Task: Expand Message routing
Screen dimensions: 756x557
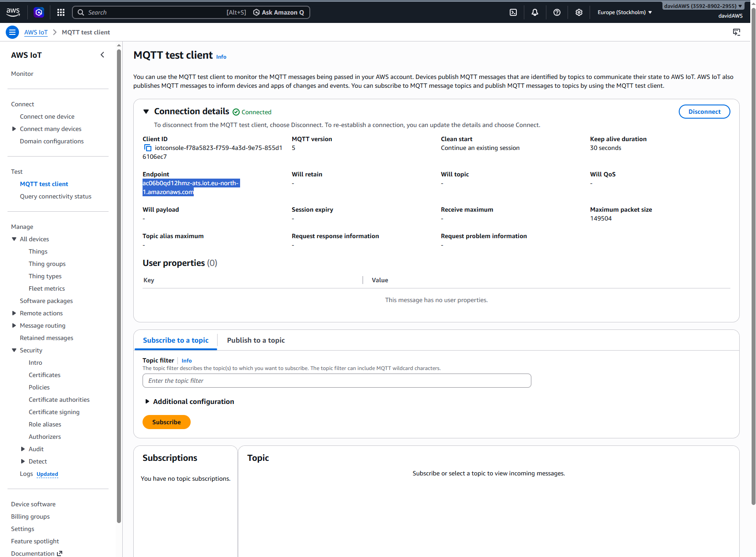Action: 14,325
